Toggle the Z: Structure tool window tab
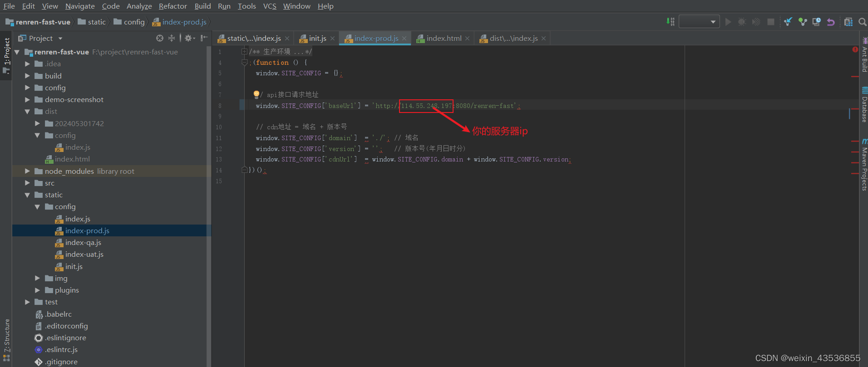The image size is (868, 367). [6, 340]
